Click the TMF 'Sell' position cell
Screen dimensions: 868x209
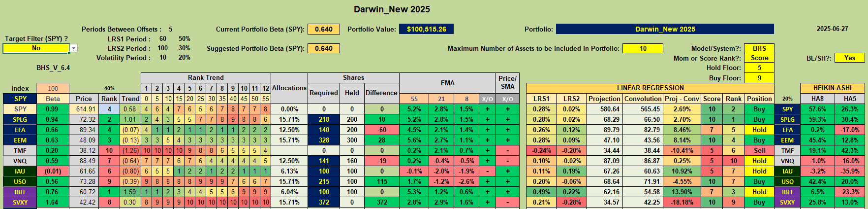click(x=759, y=150)
